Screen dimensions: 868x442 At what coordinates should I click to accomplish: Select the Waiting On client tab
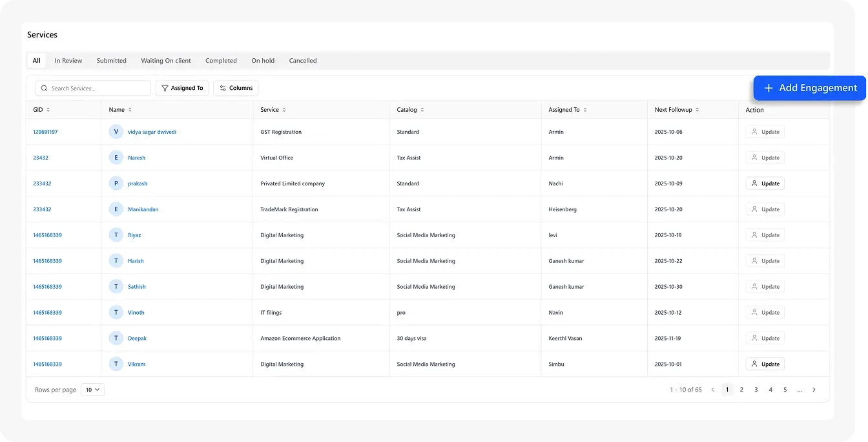166,61
